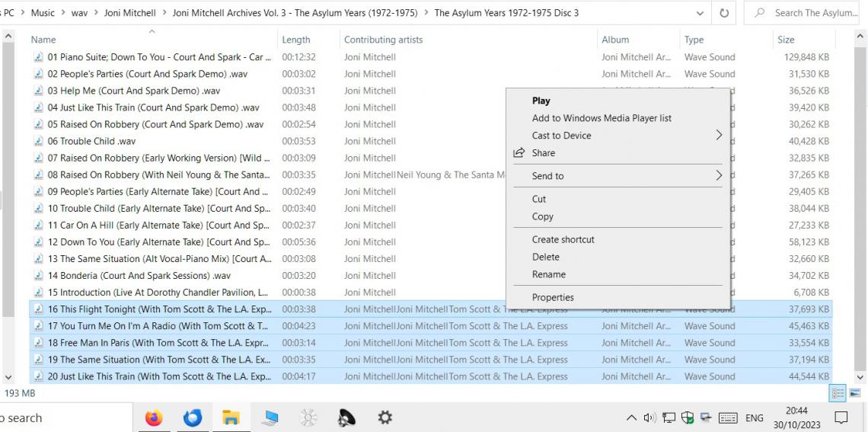The width and height of the screenshot is (868, 432).
Task: Open the notification center icon
Action: coord(841,418)
